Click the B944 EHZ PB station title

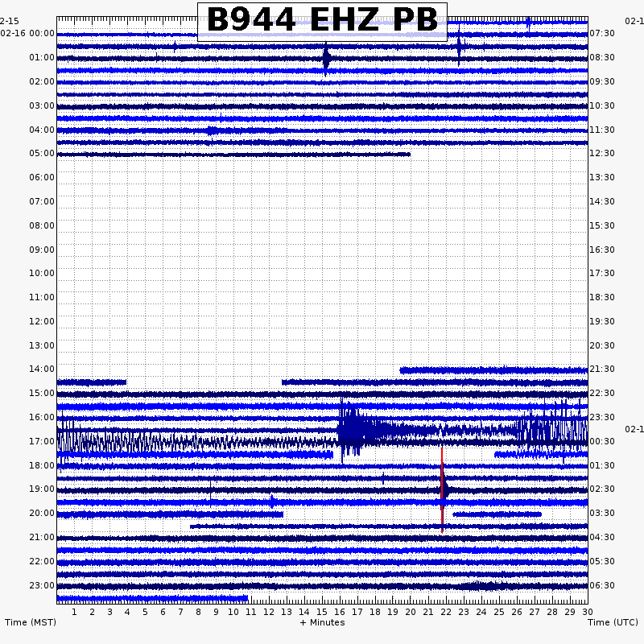[x=322, y=22]
